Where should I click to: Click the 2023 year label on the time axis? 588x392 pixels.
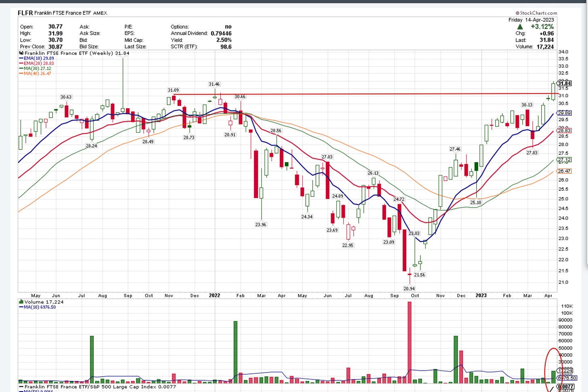(x=481, y=295)
